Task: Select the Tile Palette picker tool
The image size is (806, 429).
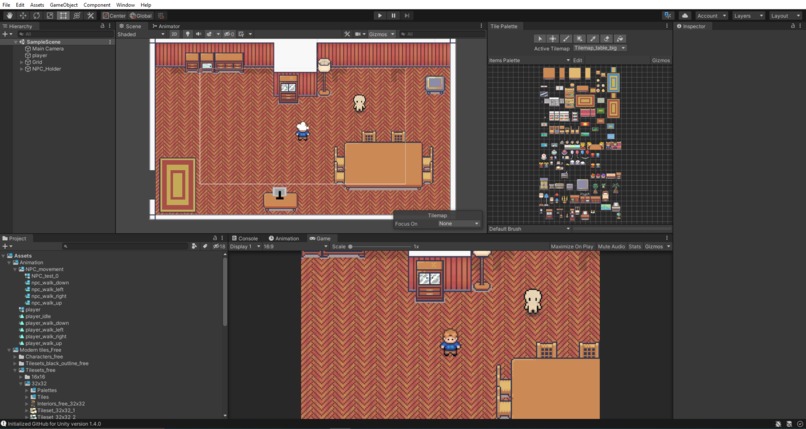Action: [x=593, y=39]
